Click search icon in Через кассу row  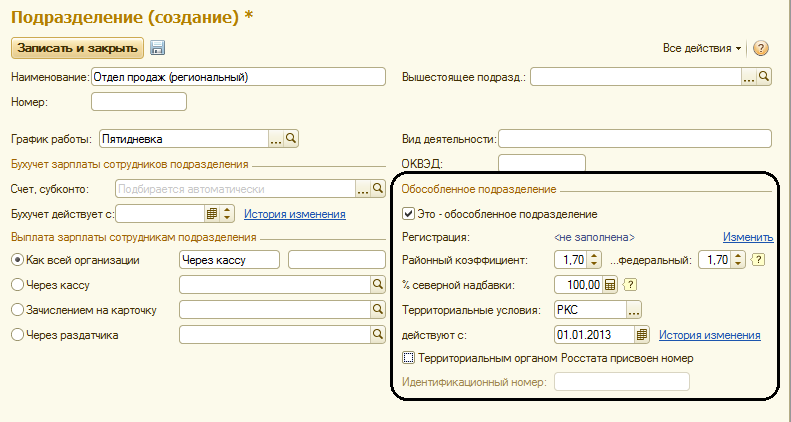pyautogui.click(x=378, y=285)
